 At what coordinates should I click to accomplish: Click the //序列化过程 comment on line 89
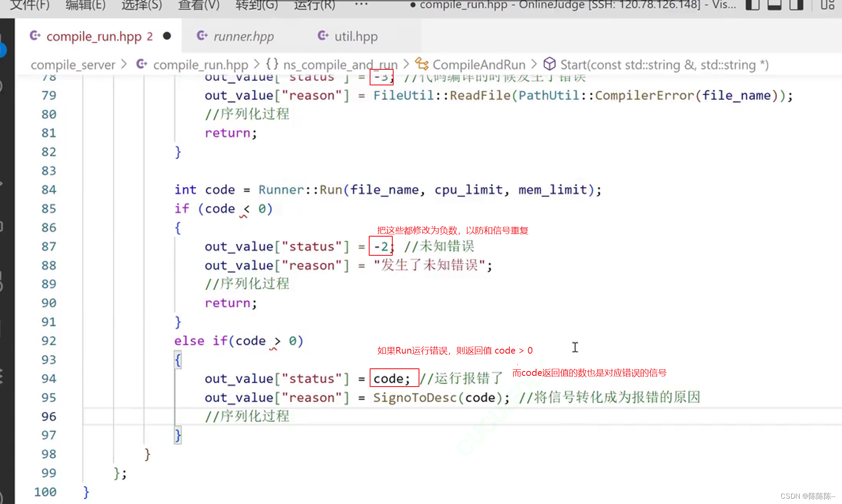tap(247, 284)
